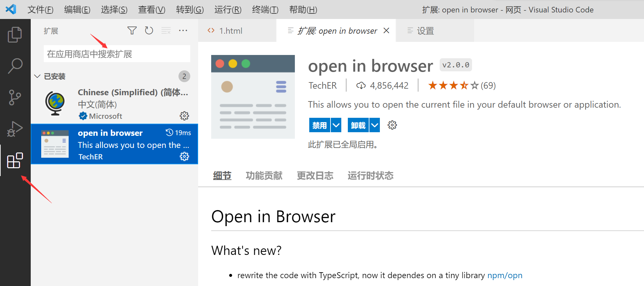The height and width of the screenshot is (286, 644).
Task: Open manage gear for open in browser item
Action: (x=184, y=156)
